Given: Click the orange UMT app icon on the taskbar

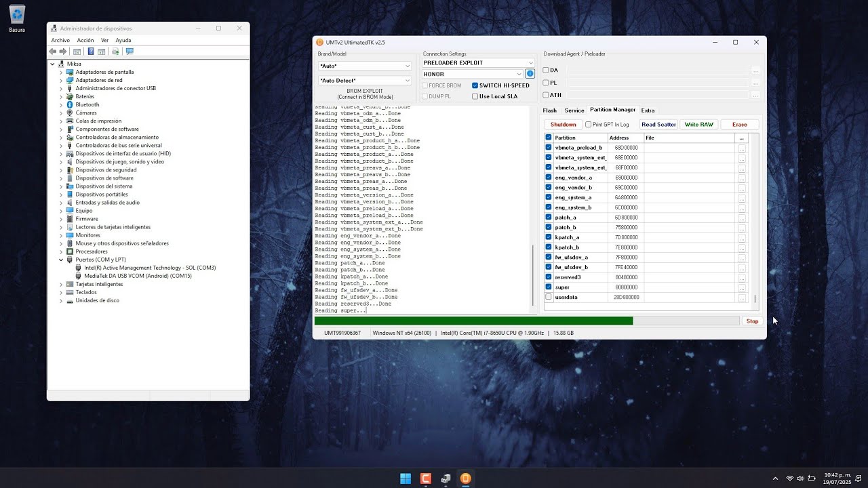Looking at the screenshot, I should 465,479.
